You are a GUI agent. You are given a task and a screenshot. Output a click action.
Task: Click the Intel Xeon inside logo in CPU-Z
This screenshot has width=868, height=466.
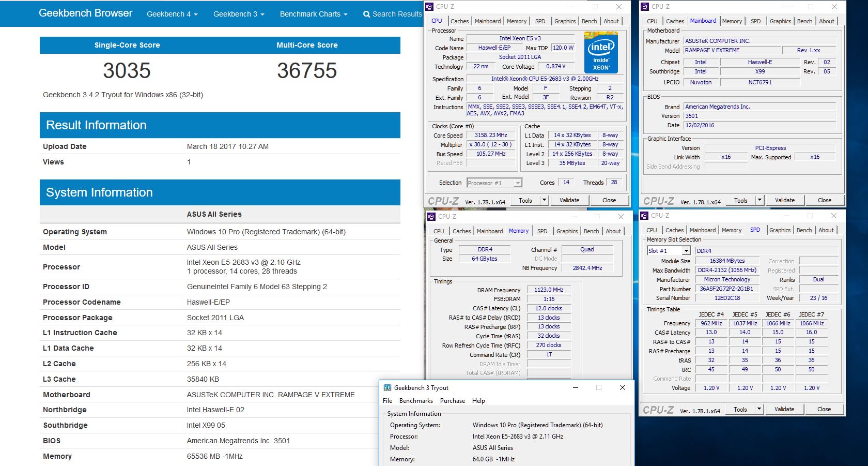click(601, 53)
